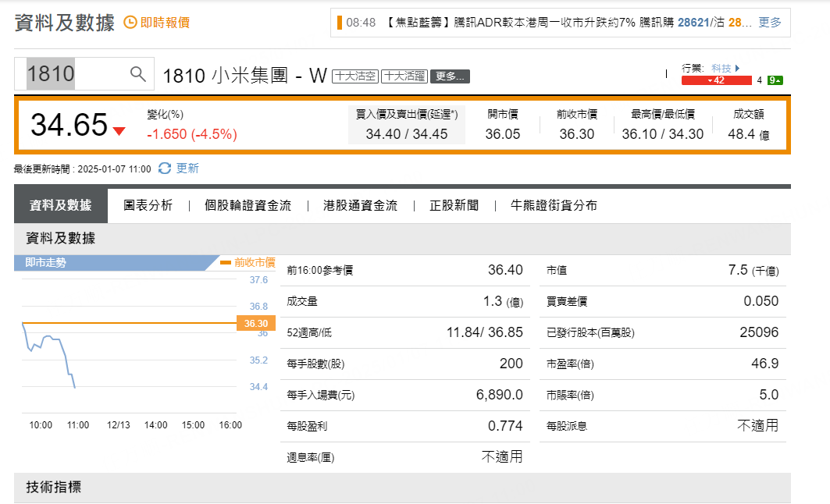Click the 前收市價 value 36.30 in quote bar
Image resolution: width=830 pixels, height=504 pixels.
tap(577, 134)
